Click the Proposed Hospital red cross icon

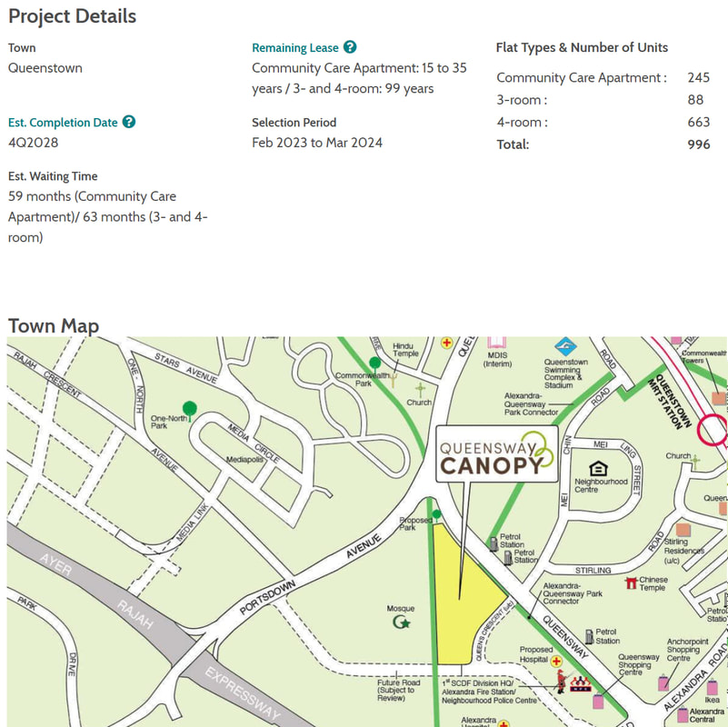coord(555,661)
